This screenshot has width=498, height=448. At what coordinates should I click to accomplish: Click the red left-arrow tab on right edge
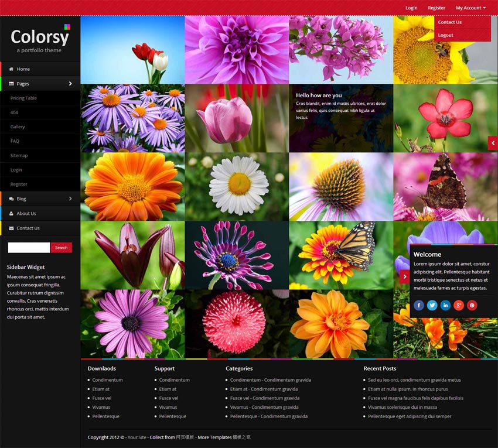(x=493, y=143)
